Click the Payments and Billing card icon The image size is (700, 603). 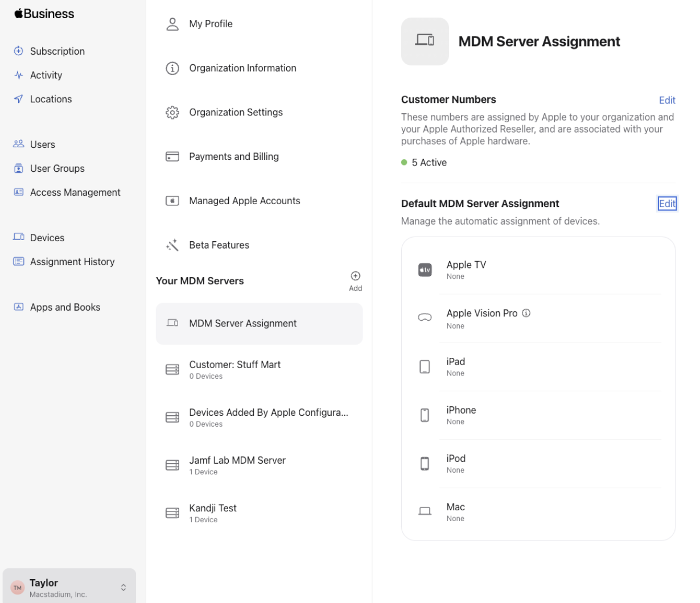(172, 156)
